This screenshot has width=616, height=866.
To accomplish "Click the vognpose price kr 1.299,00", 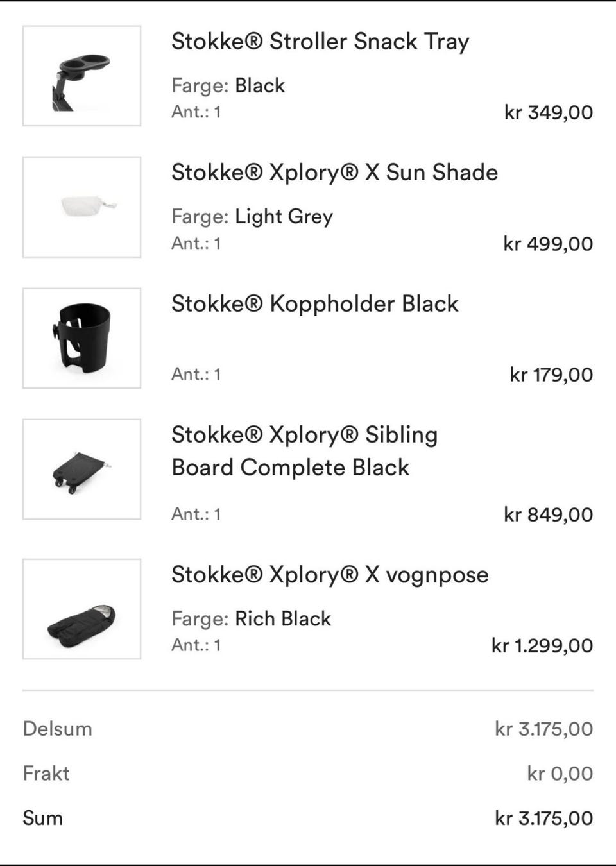I will coord(542,645).
